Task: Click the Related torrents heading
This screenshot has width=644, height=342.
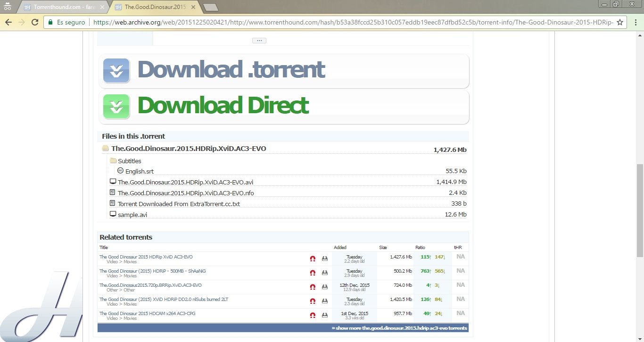Action: click(126, 237)
